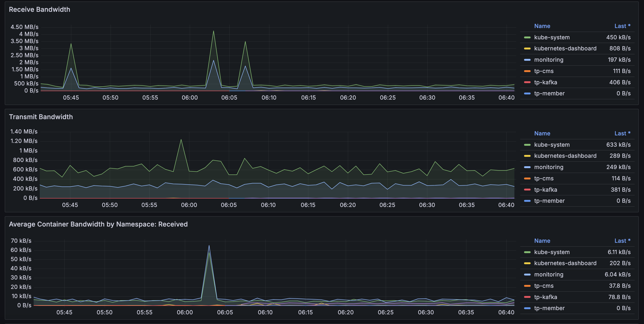The image size is (644, 324).
Task: Click the 202 B/s kubernetes-dashboard value
Action: pyautogui.click(x=620, y=263)
